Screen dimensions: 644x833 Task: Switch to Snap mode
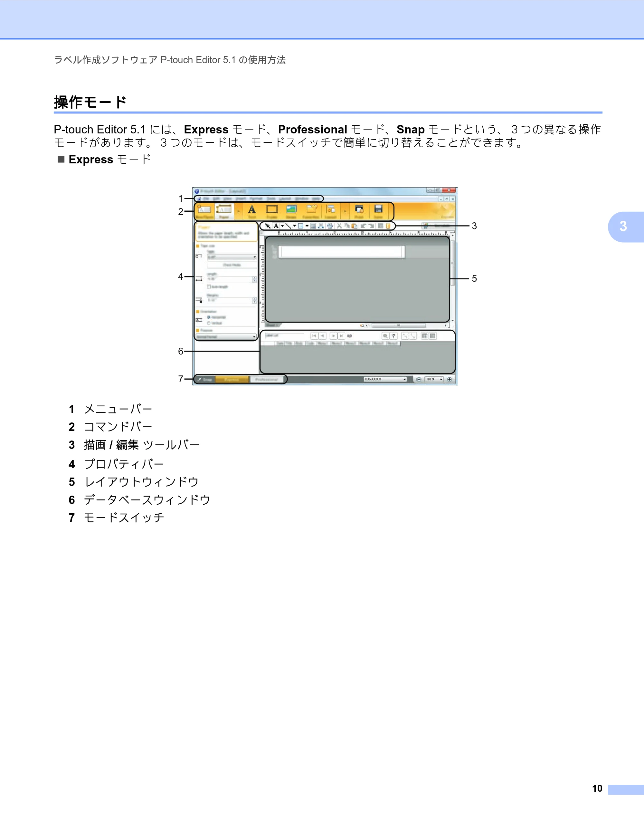[205, 379]
